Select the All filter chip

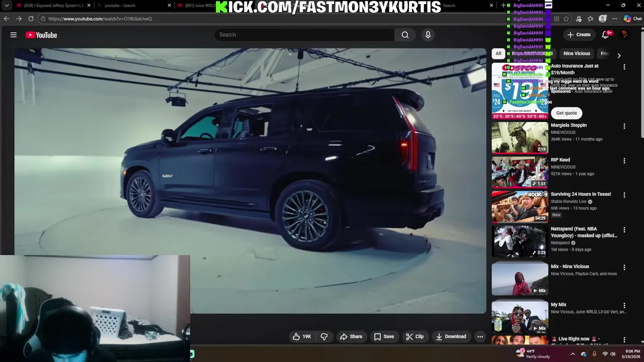[498, 53]
